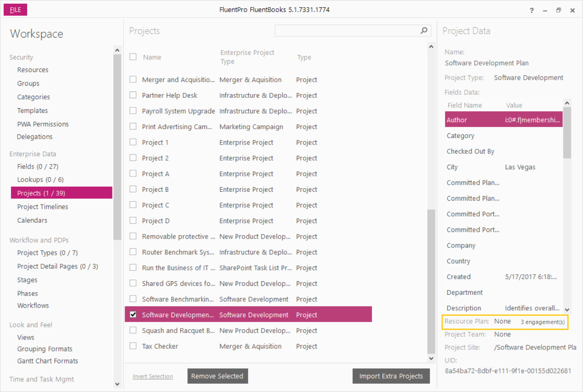Check the Router Benchmark Sys... project
Screen dimensions: 583x392
[133, 252]
